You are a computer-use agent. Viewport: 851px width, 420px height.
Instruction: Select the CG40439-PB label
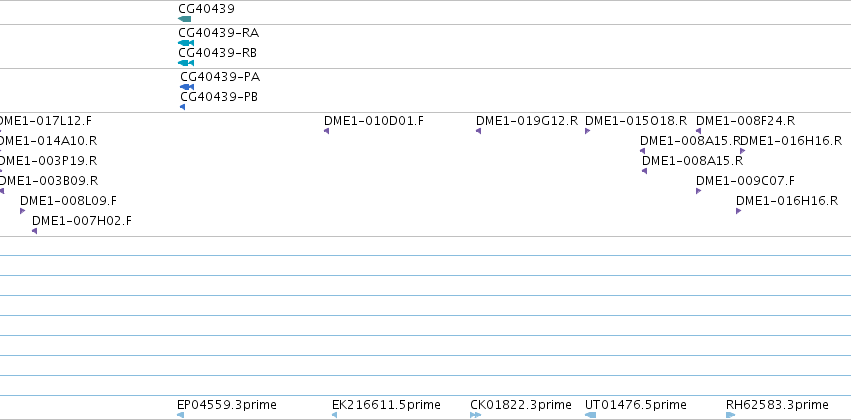click(219, 97)
